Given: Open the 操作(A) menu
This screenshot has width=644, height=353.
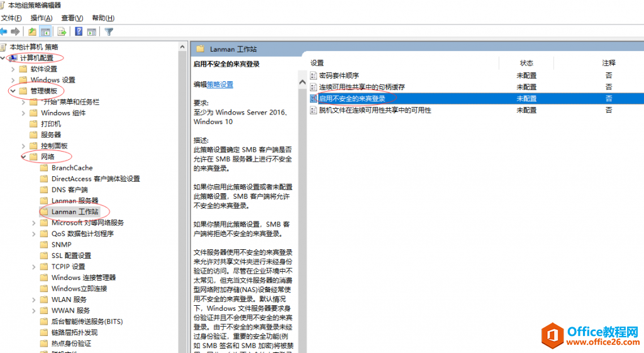Looking at the screenshot, I should [42, 18].
